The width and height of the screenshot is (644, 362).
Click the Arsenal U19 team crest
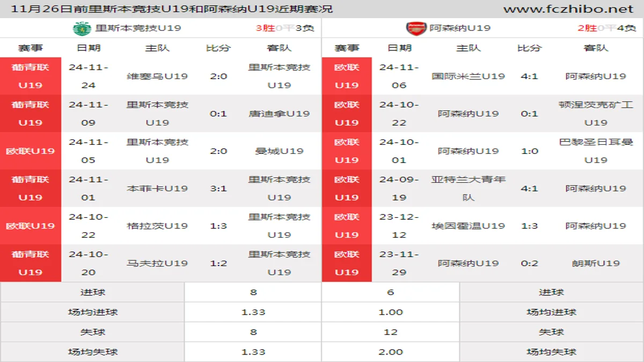click(x=416, y=28)
